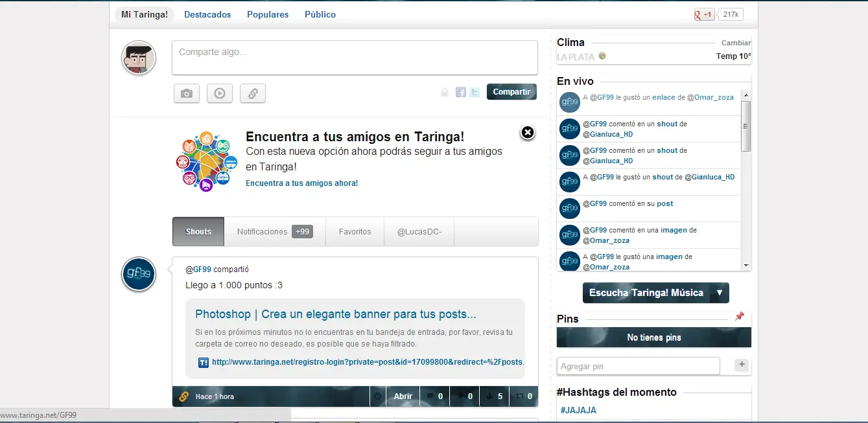
Task: Select the Shouts tab
Action: point(198,231)
